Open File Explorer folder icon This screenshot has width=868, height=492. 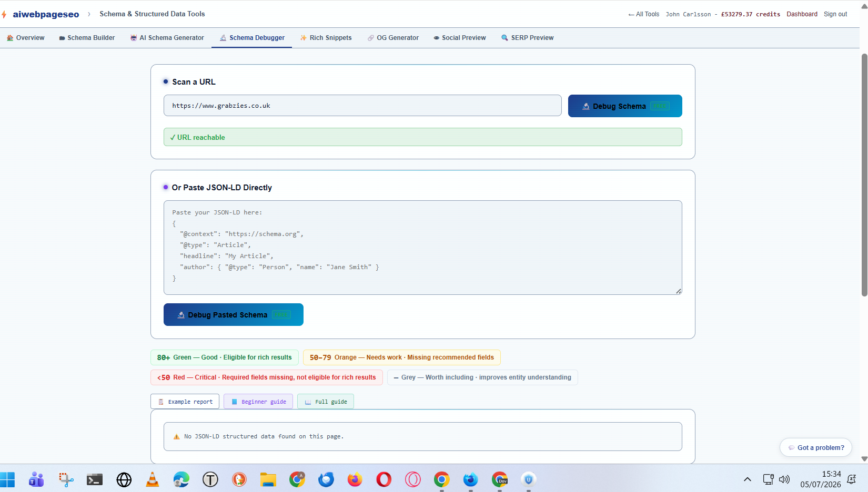pyautogui.click(x=268, y=479)
